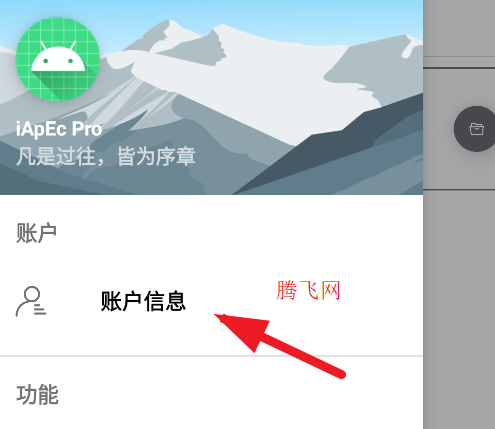
Task: Click the 账户 section header
Action: pos(36,233)
